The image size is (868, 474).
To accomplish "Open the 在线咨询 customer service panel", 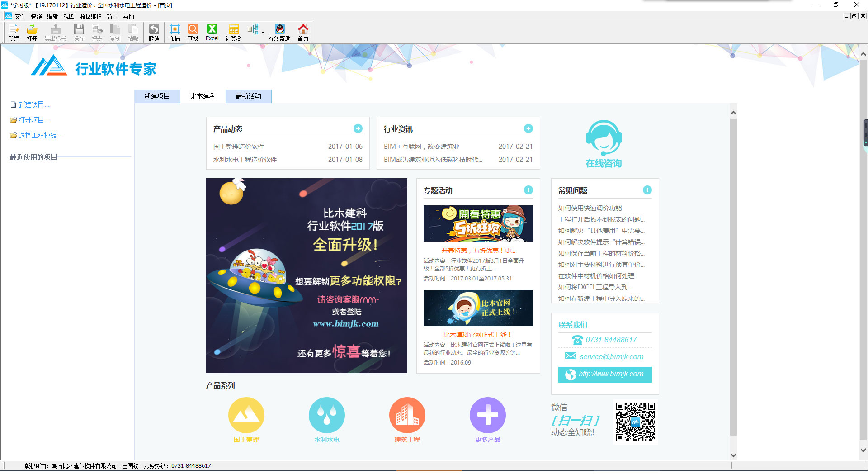I will coord(604,143).
